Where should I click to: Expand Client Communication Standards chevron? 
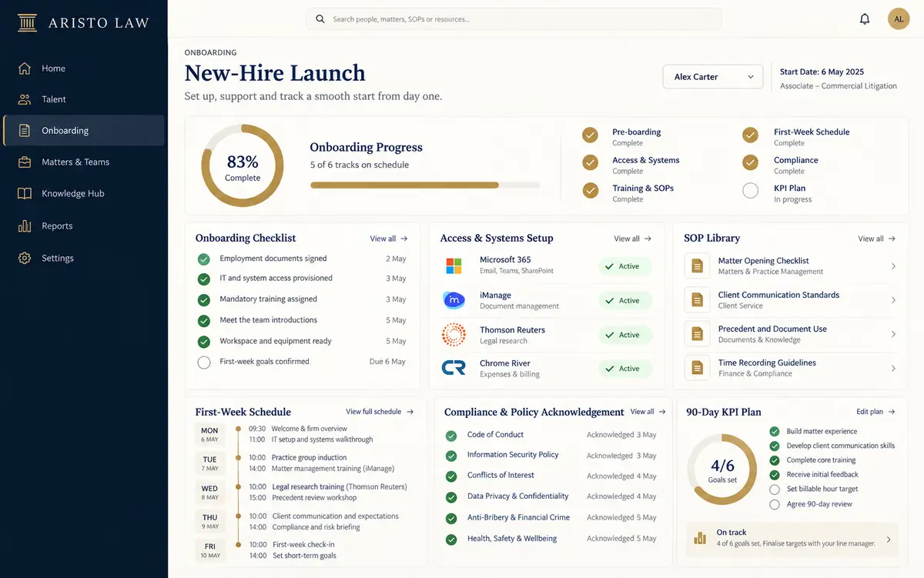tap(893, 300)
